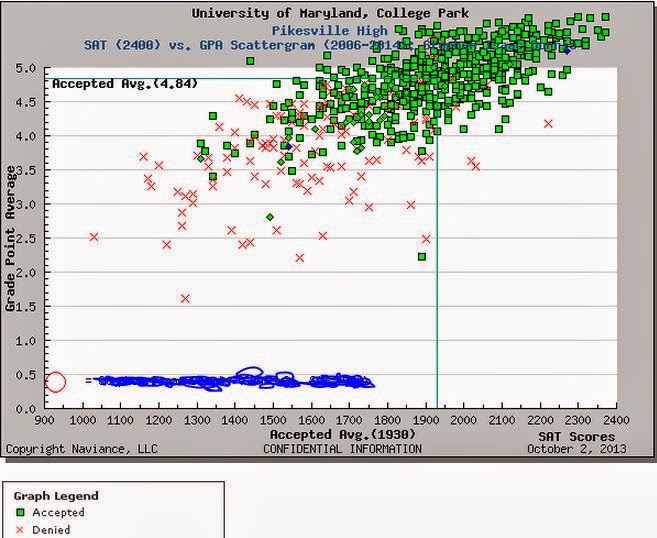Click the accepted square near SAT 1440 above 5.0
This screenshot has width=657, height=538.
tap(250, 61)
